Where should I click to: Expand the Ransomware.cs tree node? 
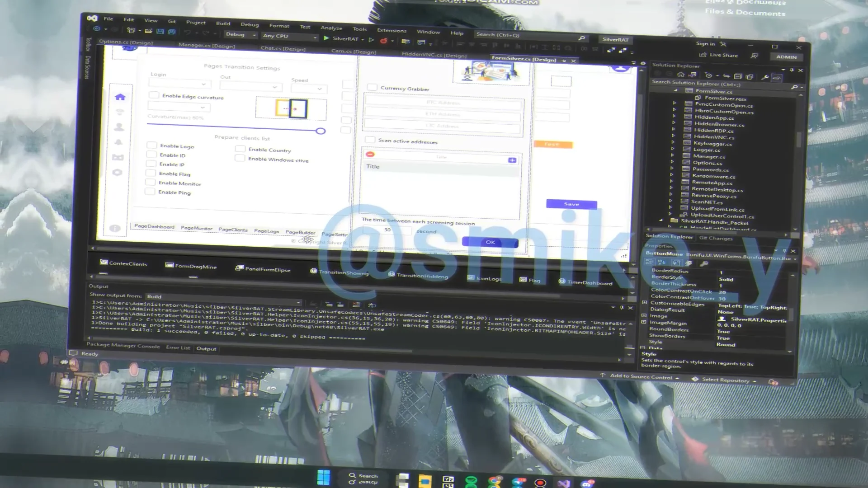pos(671,174)
